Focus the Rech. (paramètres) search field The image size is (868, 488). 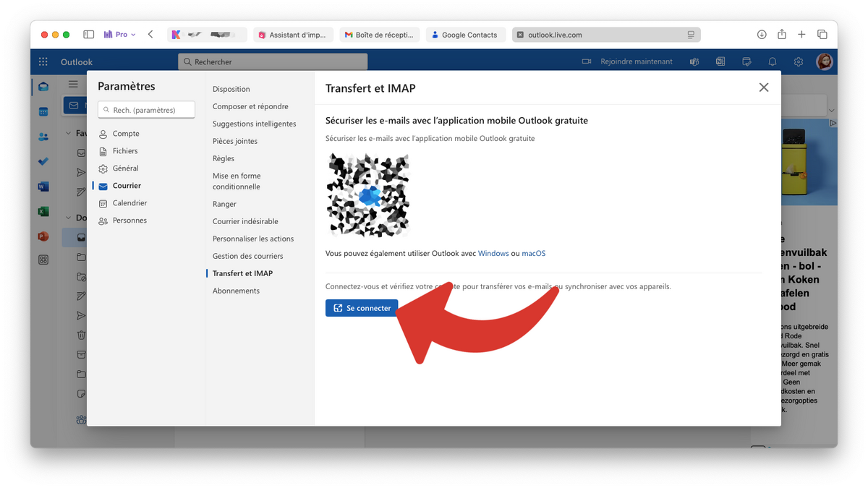pos(146,110)
